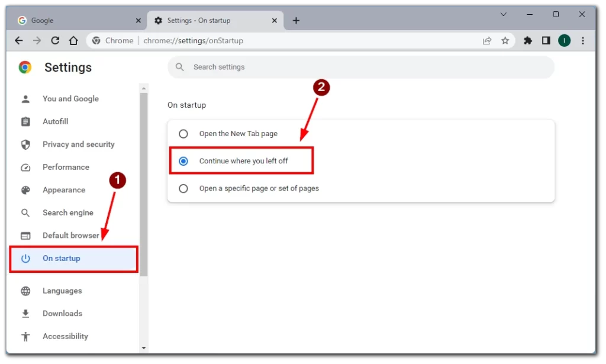Click the Downloads arrow icon
Image resolution: width=606 pixels, height=364 pixels.
pos(25,314)
